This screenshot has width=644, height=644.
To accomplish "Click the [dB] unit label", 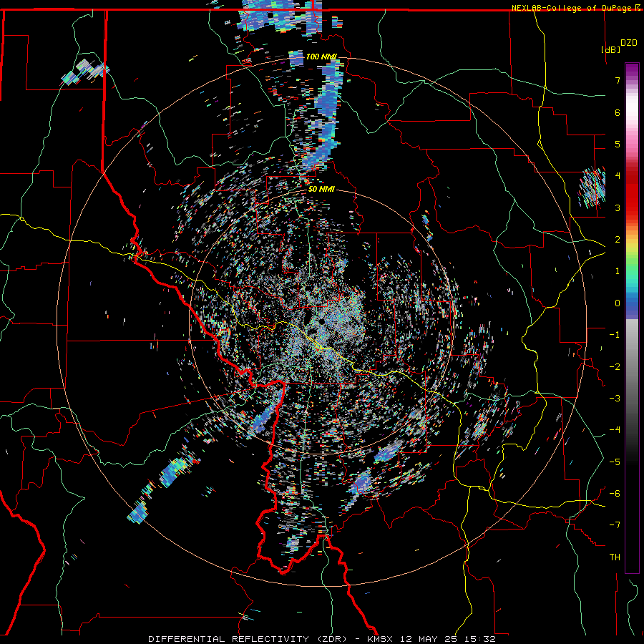I will 610,49.
